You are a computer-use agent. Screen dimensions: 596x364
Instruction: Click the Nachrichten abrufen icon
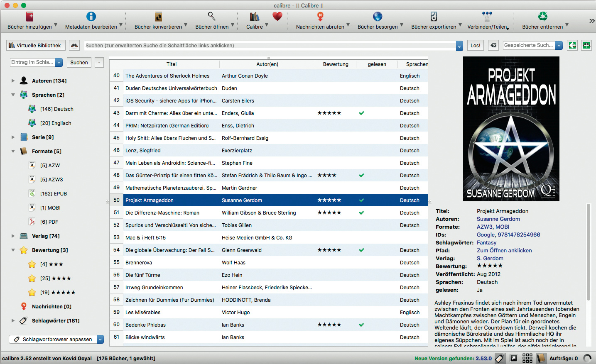pyautogui.click(x=320, y=17)
